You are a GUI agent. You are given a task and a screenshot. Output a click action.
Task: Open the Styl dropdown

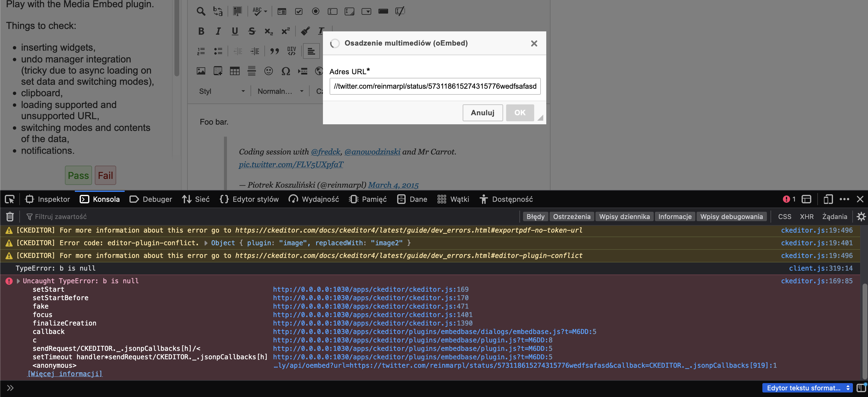pyautogui.click(x=222, y=91)
